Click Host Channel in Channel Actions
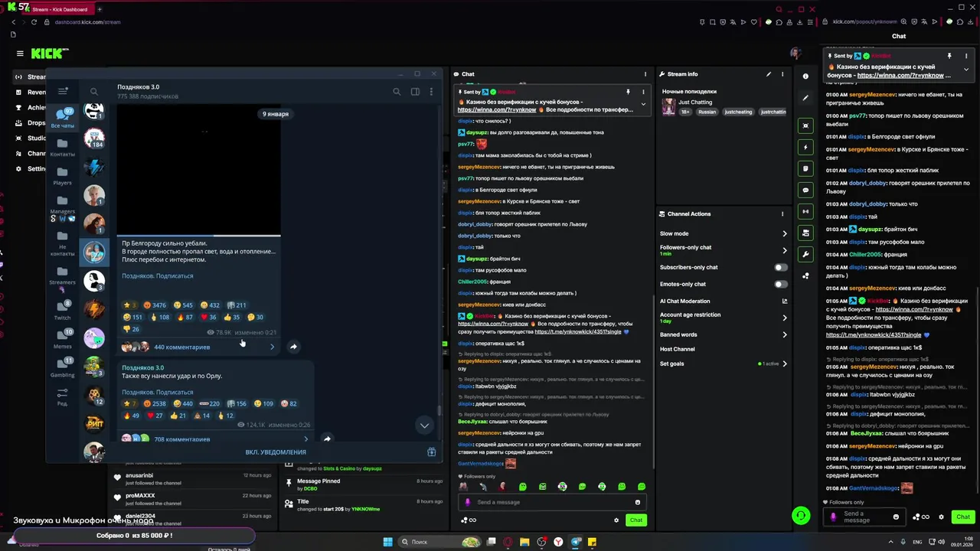The height and width of the screenshot is (551, 980). point(678,349)
